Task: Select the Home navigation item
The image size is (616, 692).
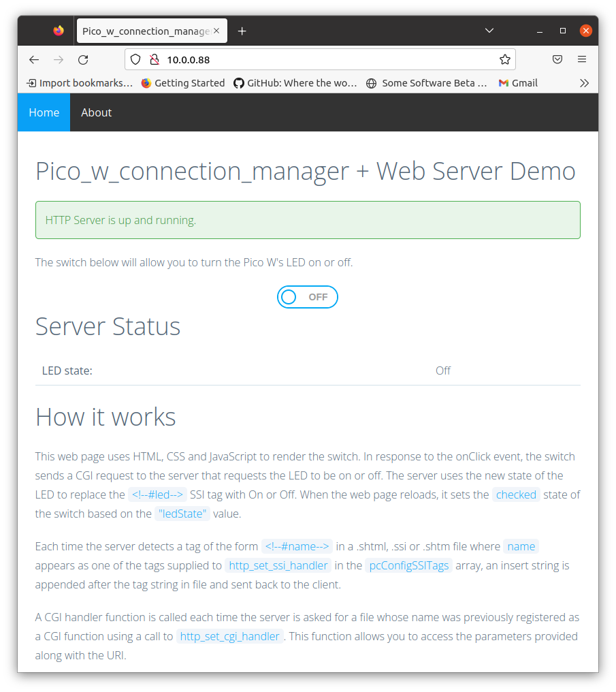Action: 44,112
